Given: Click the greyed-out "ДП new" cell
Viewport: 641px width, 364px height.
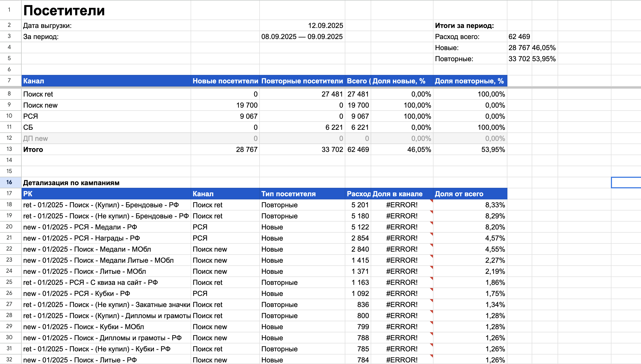Looking at the screenshot, I should pyautogui.click(x=36, y=138).
